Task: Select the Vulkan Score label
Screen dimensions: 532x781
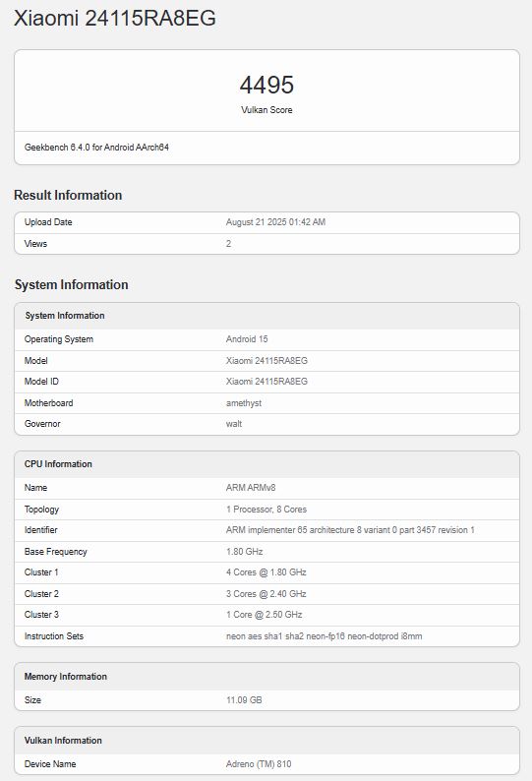Action: click(266, 110)
